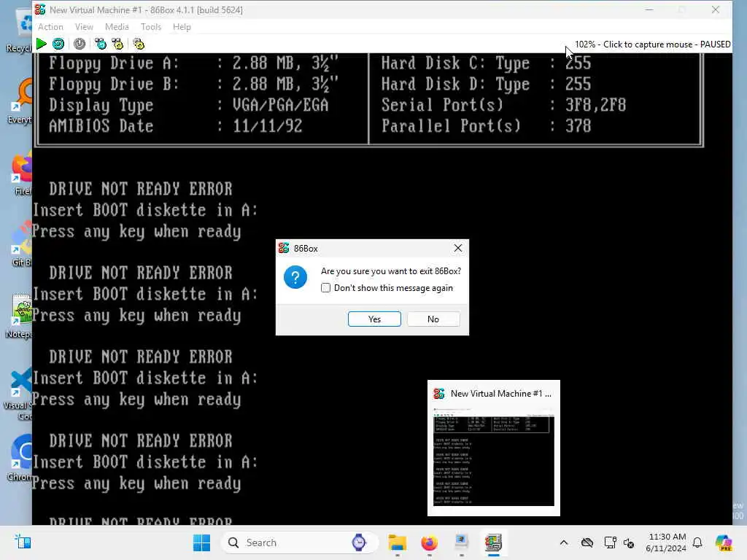
Task: Confirm exit by clicking Yes
Action: pos(374,319)
